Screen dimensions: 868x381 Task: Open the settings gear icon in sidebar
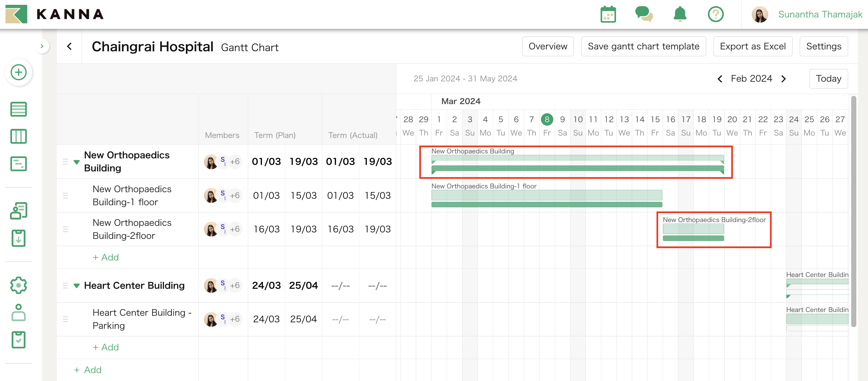click(19, 285)
